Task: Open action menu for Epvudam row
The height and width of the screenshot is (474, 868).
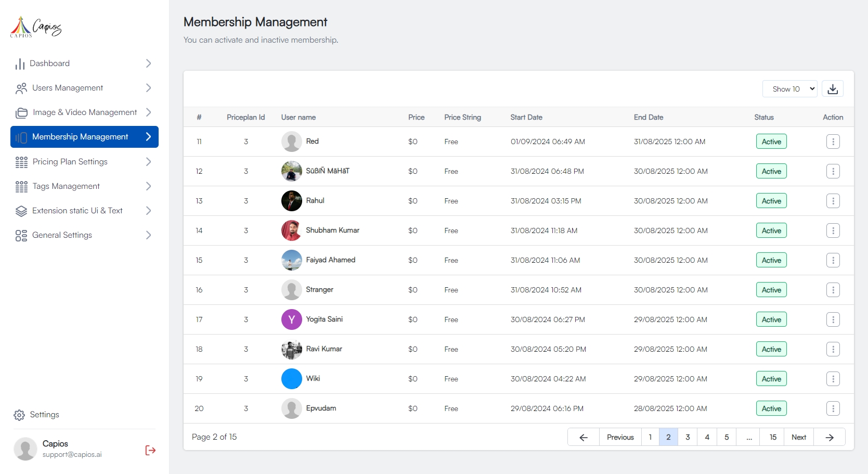Action: click(833, 408)
